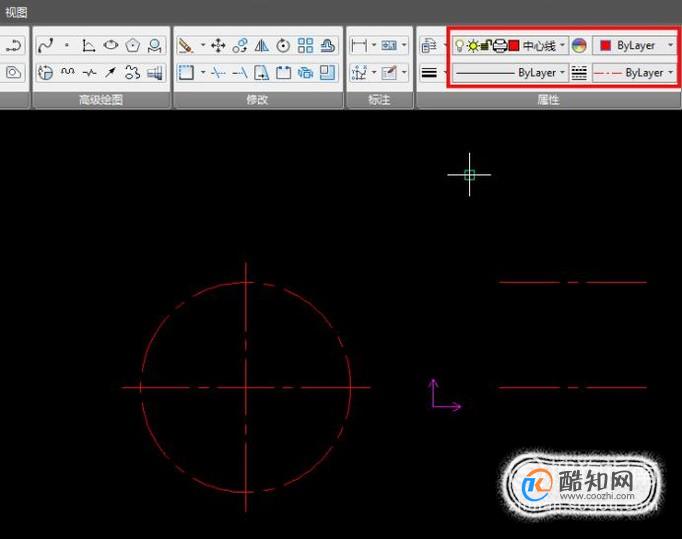Click the circle-over-base icon beside the polygon

pos(154,45)
